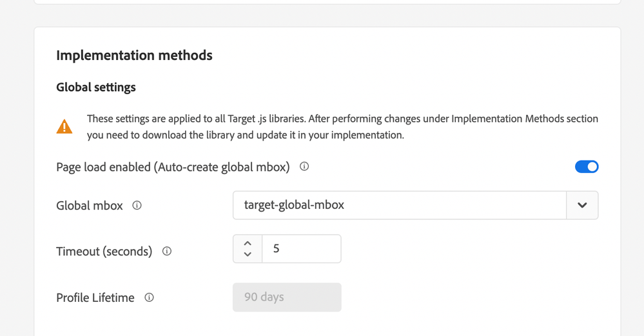Decrease Timeout with the down arrow
Image resolution: width=644 pixels, height=336 pixels.
[x=248, y=255]
